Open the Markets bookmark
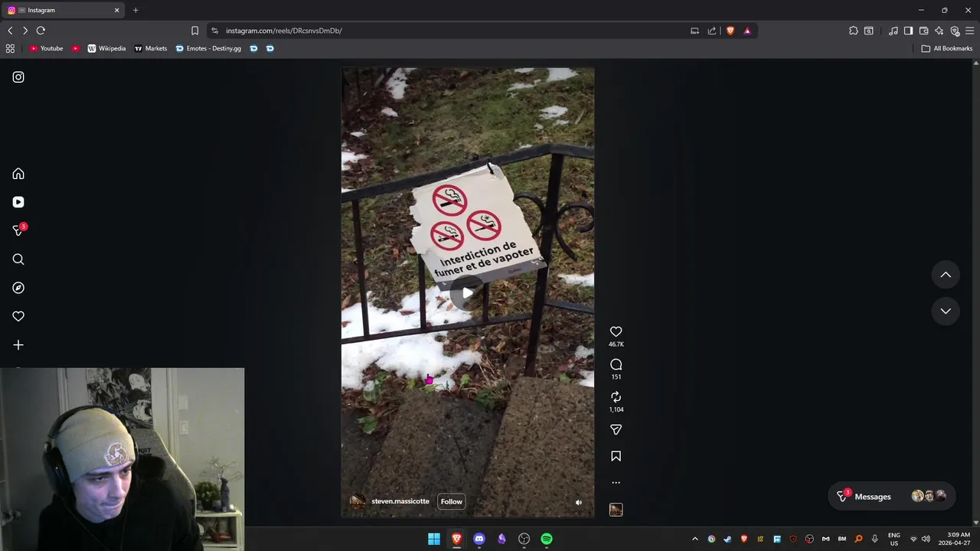The image size is (980, 551). pyautogui.click(x=151, y=48)
